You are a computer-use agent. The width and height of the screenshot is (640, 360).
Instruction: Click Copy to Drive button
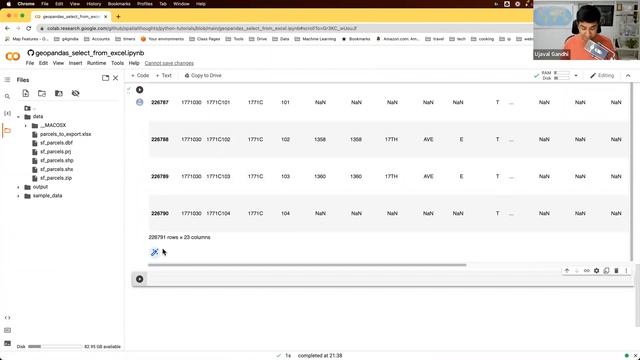(203, 76)
